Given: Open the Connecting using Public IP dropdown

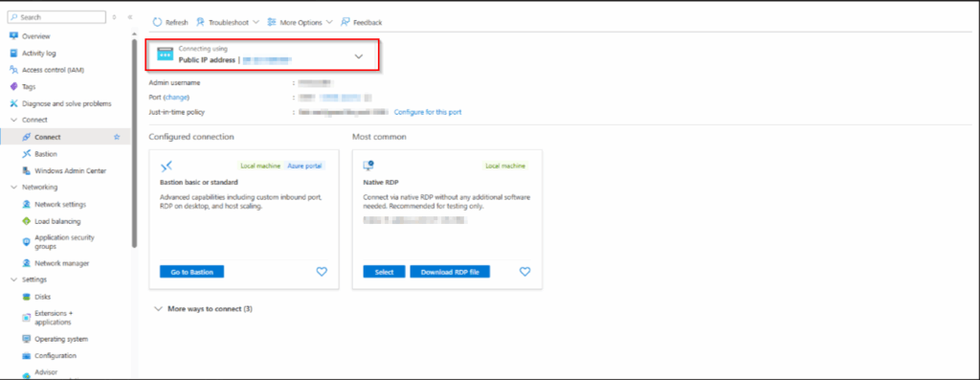Looking at the screenshot, I should click(359, 56).
